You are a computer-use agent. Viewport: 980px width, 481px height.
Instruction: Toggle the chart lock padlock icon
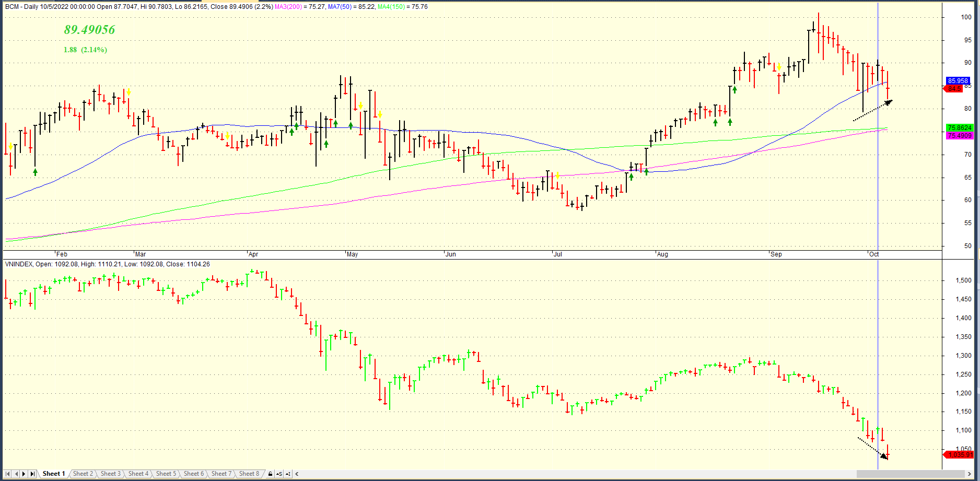coord(270,474)
